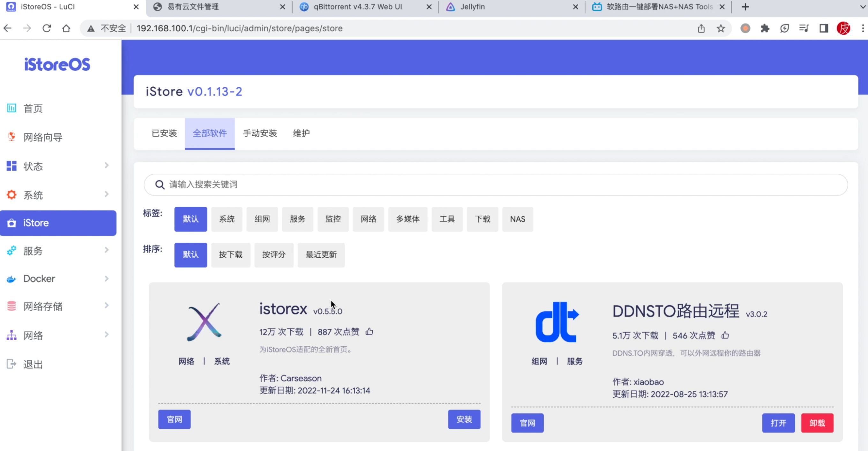Open 首页 home icon in sidebar
868x451 pixels.
(x=11, y=108)
